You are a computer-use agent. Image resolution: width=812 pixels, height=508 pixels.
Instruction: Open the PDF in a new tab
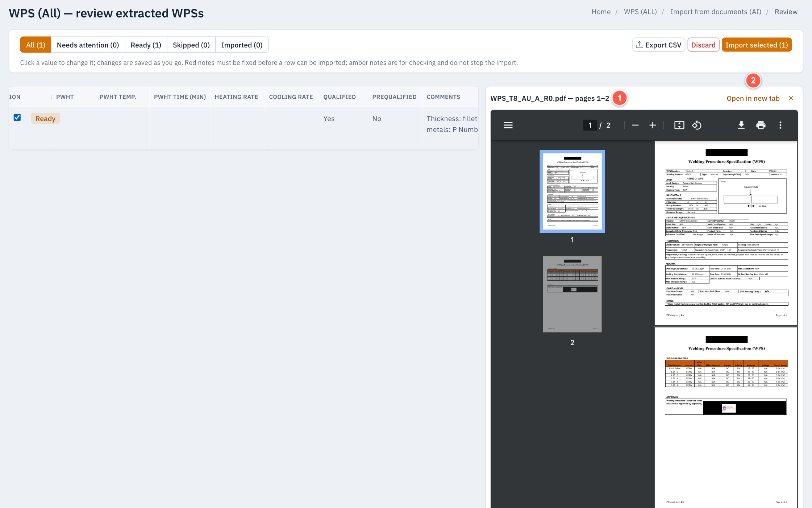click(753, 98)
